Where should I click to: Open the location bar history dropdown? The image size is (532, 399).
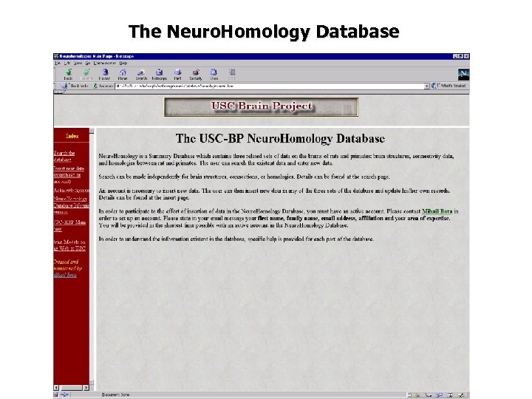(427, 86)
